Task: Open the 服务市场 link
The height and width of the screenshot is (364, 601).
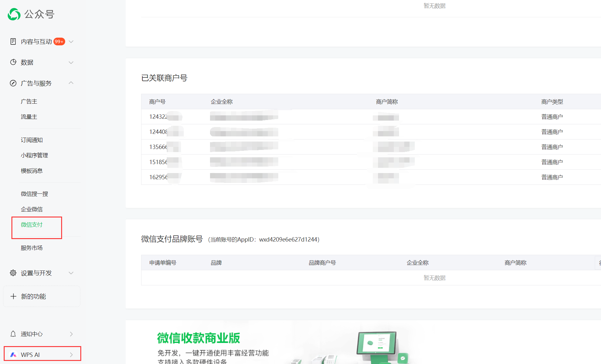Action: pyautogui.click(x=32, y=248)
